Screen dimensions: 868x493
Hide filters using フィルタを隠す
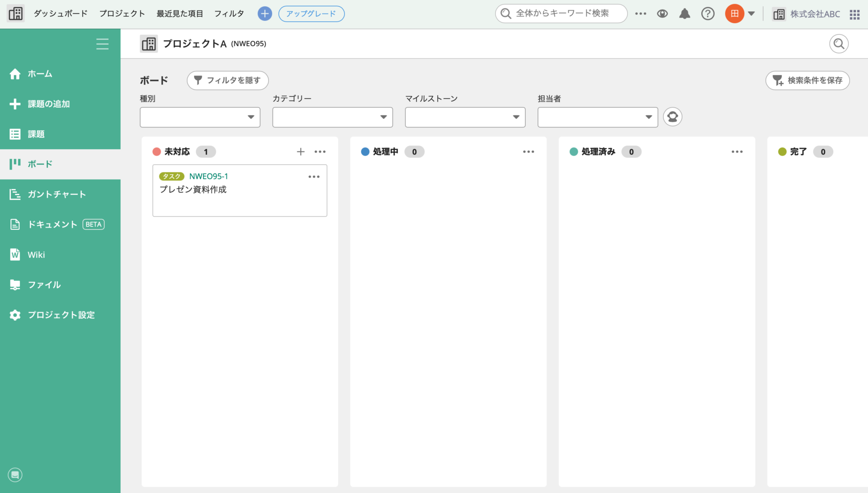[x=227, y=80]
